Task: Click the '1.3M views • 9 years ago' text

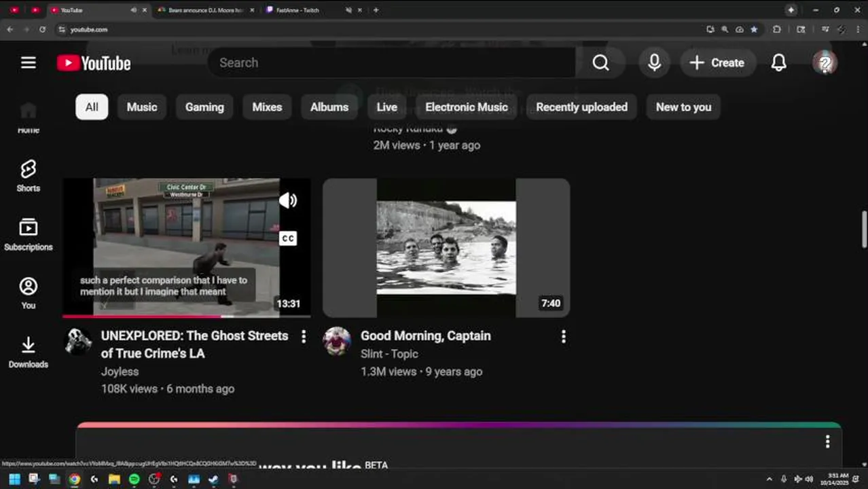Action: point(422,372)
